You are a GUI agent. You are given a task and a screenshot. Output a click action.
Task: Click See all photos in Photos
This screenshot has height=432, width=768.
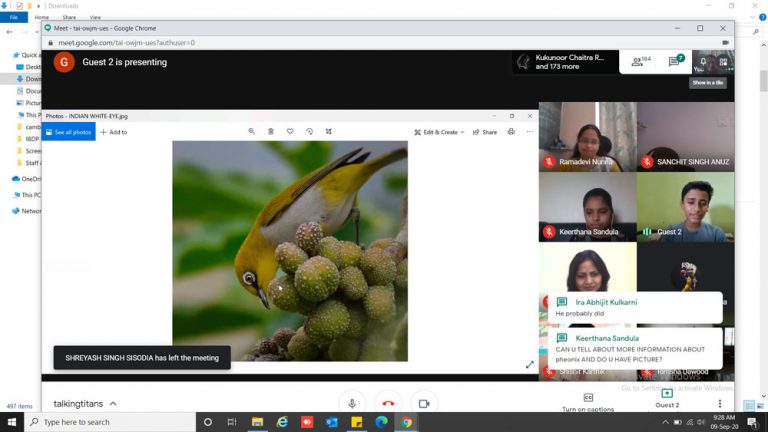69,132
